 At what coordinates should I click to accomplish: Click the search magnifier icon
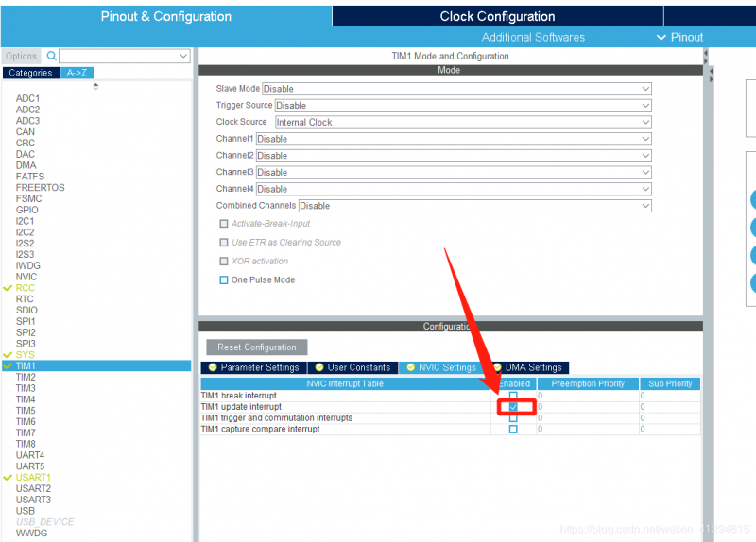tap(51, 56)
